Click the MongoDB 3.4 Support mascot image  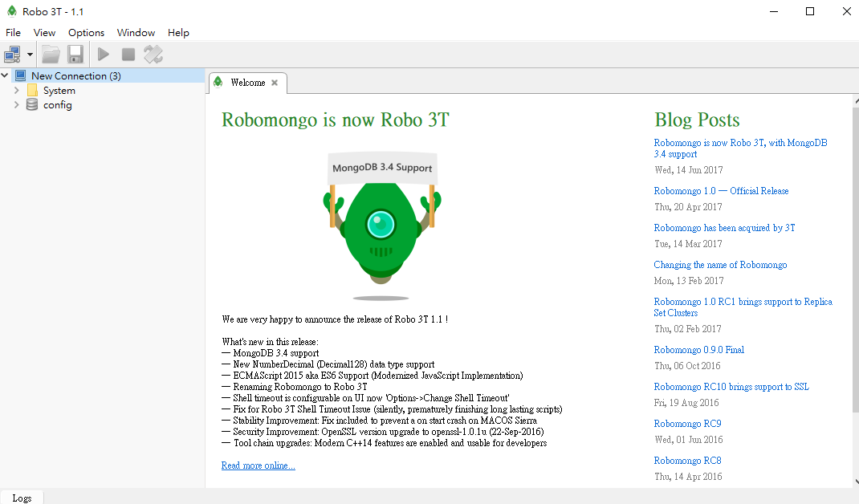[382, 226]
